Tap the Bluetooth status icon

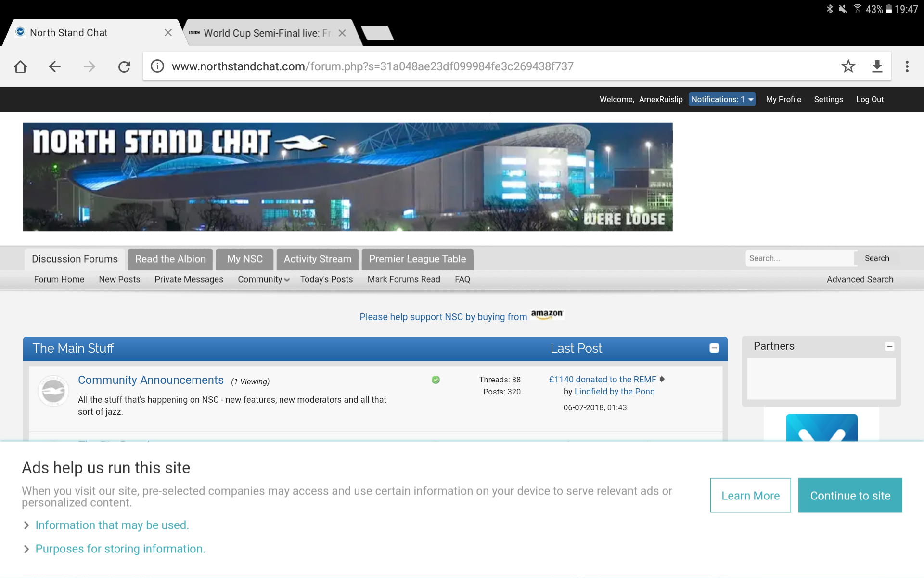[x=830, y=9]
